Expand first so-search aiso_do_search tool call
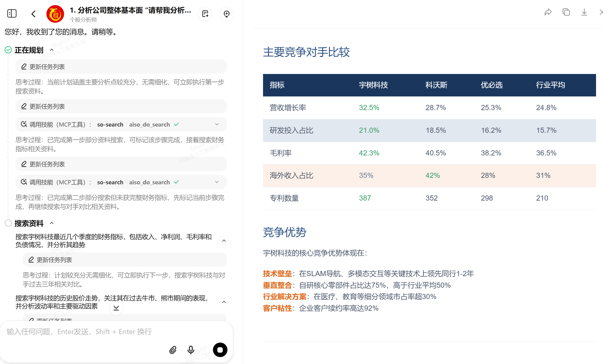 click(217, 124)
